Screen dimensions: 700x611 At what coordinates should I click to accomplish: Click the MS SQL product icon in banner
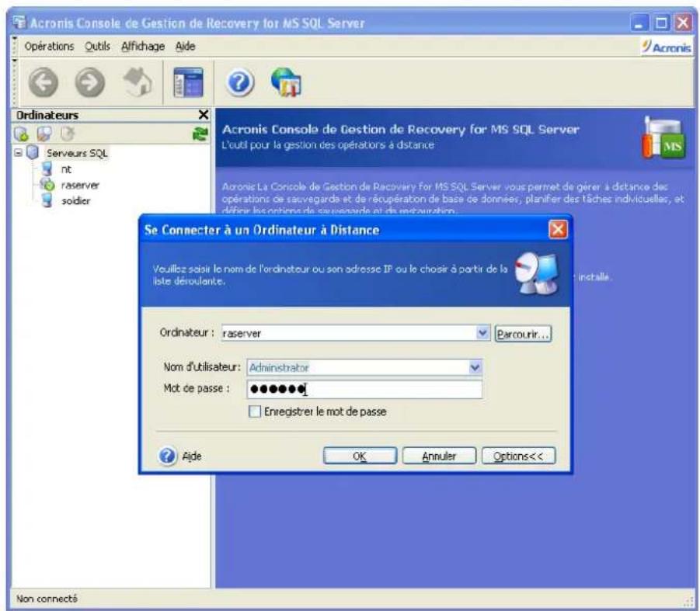(x=663, y=138)
